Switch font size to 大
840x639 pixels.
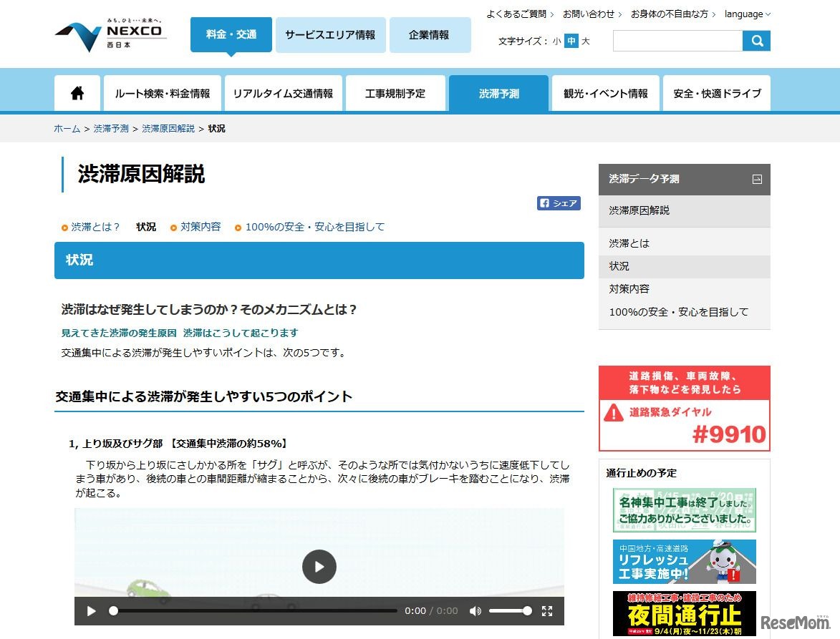tap(586, 42)
